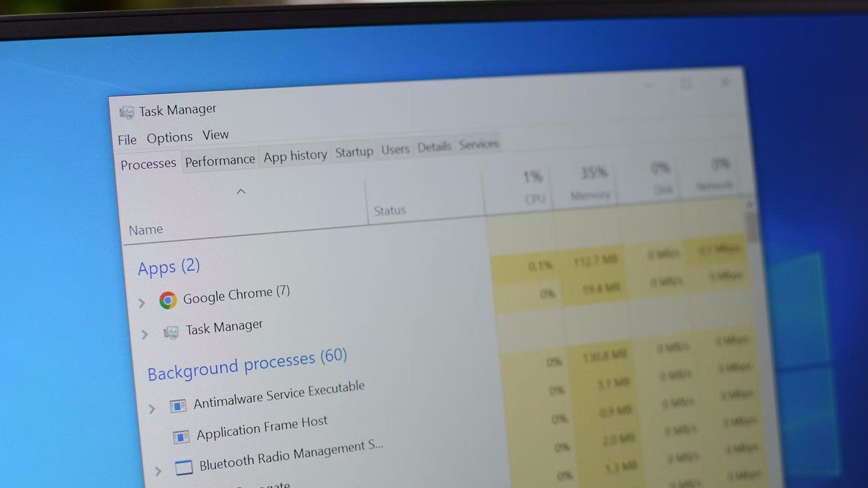Click the Bluetooth Radio Management icon

pos(184,467)
